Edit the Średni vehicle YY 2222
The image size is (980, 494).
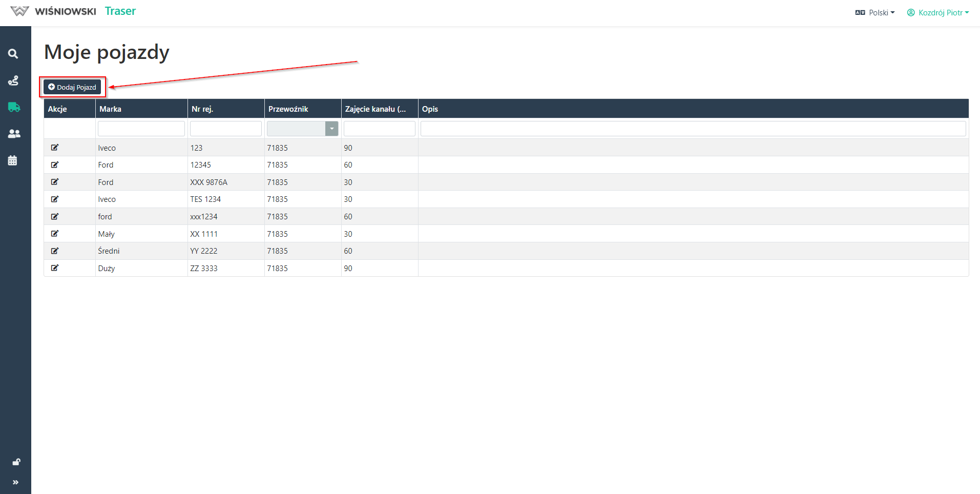click(x=55, y=251)
